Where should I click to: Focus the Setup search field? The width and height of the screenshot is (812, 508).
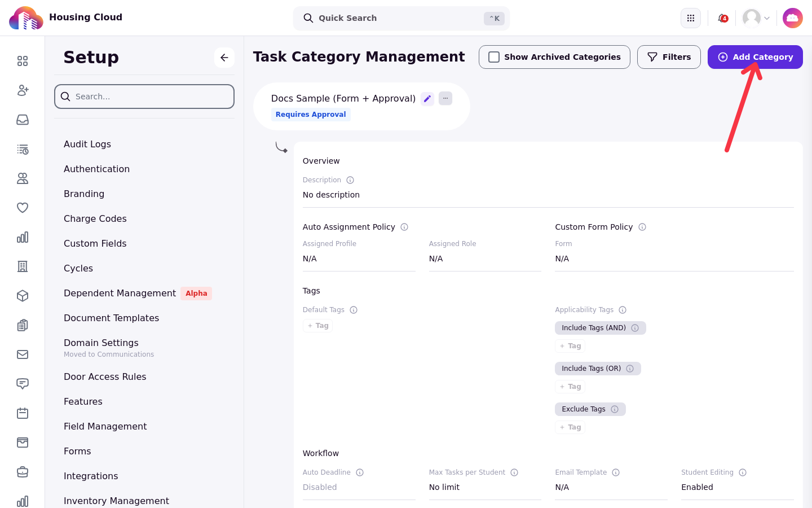coord(144,97)
